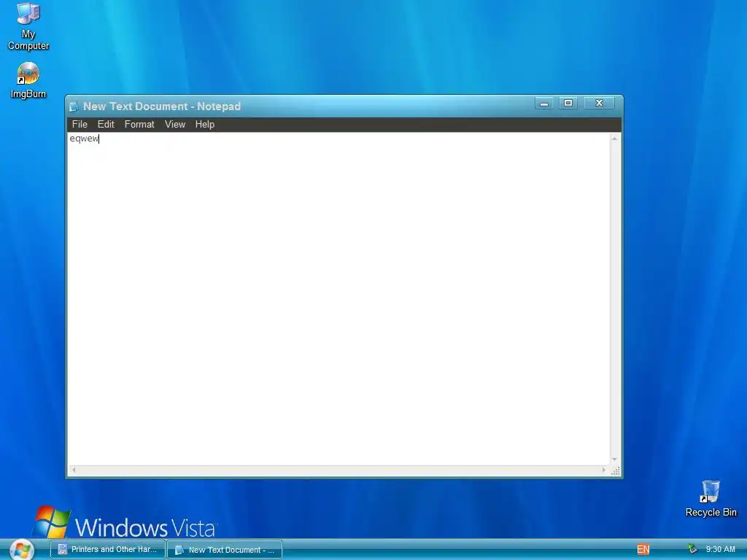747x560 pixels.
Task: Click the New Text Document taskbar button
Action: [225, 550]
